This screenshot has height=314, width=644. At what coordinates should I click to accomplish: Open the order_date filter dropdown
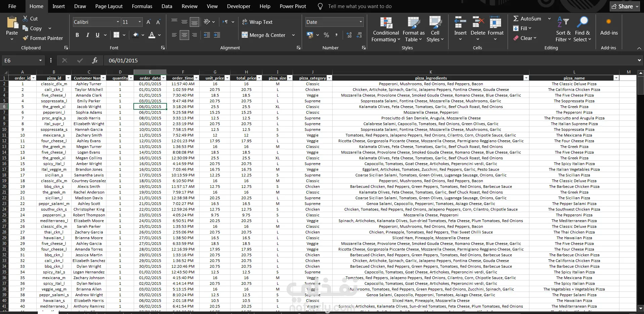click(164, 78)
